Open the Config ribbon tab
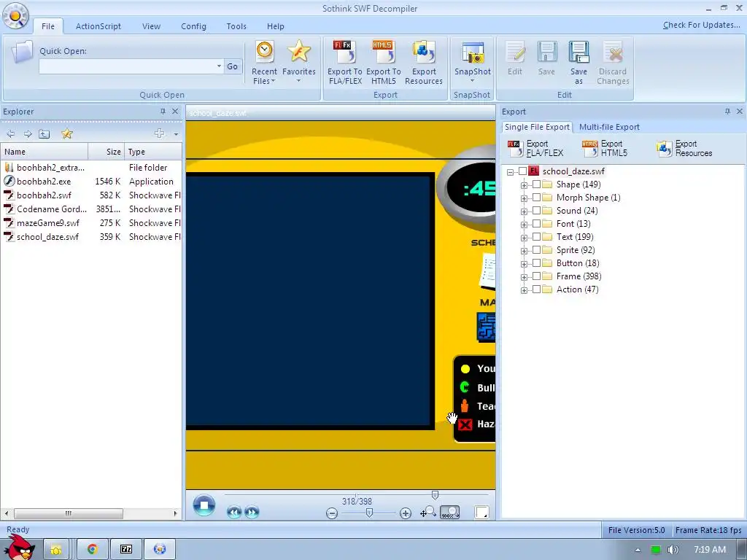The width and height of the screenshot is (747, 560). click(x=193, y=26)
